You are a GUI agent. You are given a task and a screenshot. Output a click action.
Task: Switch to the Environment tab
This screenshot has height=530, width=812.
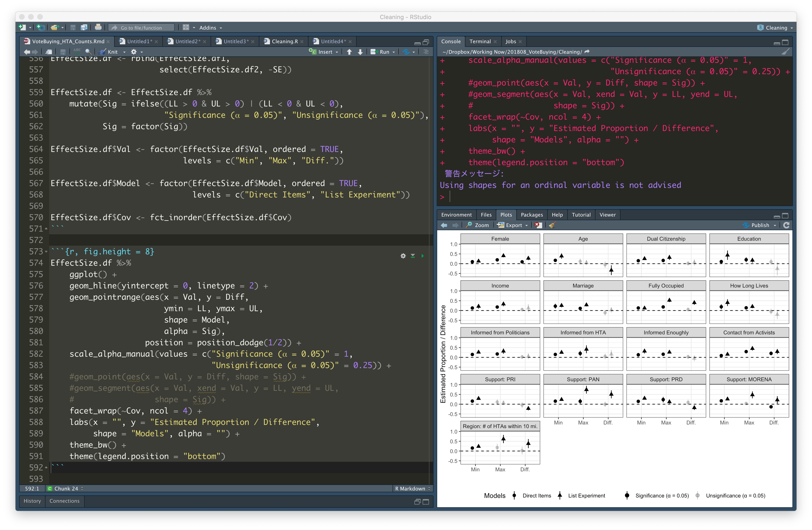(x=456, y=215)
